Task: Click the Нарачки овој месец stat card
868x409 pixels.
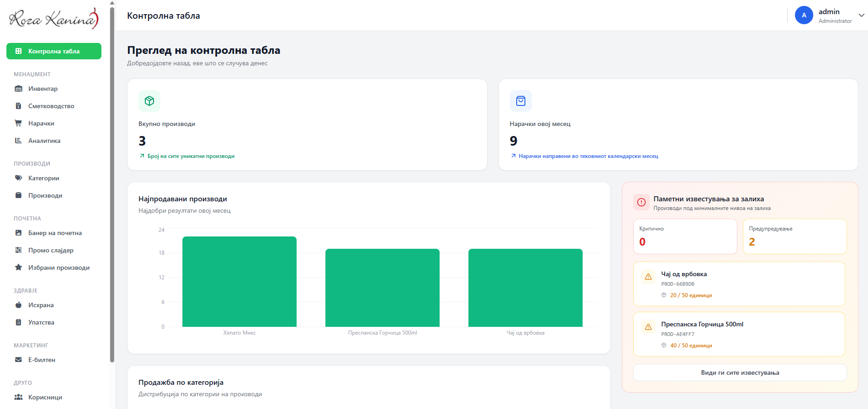Action: tap(678, 125)
